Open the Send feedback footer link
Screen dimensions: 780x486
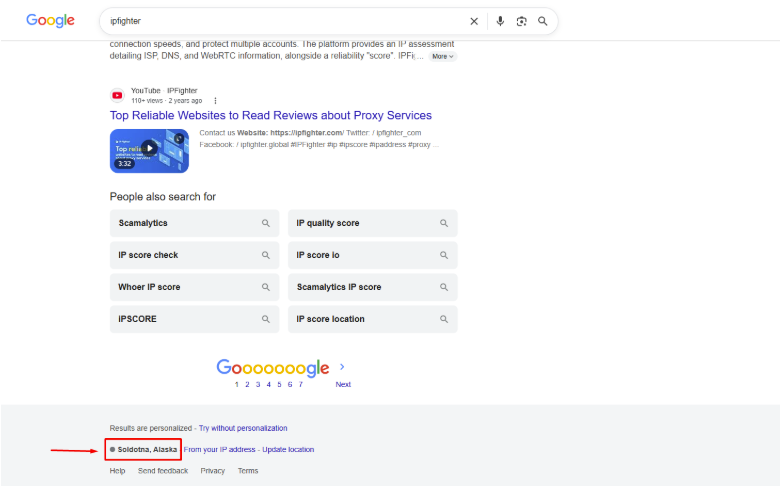click(163, 471)
